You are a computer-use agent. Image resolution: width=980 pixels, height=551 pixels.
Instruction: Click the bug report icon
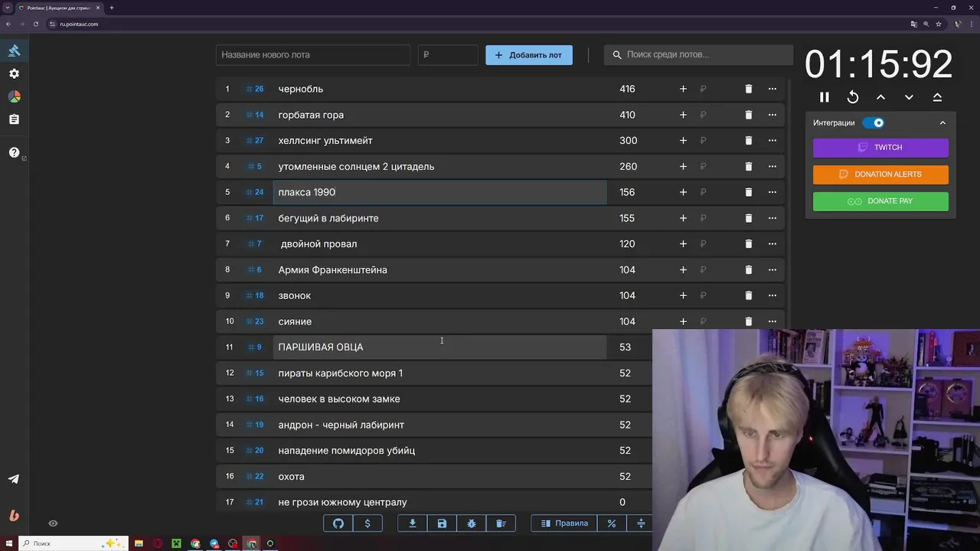pos(472,523)
